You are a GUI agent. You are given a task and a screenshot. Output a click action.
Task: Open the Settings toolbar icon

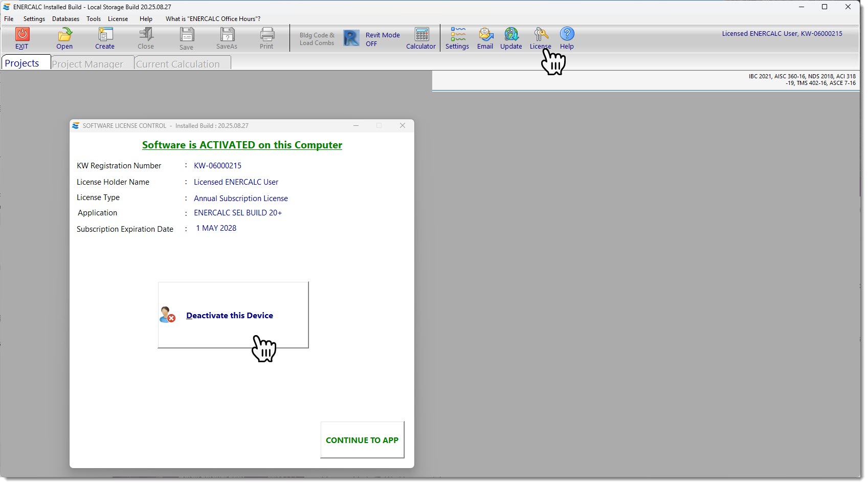[x=458, y=34]
